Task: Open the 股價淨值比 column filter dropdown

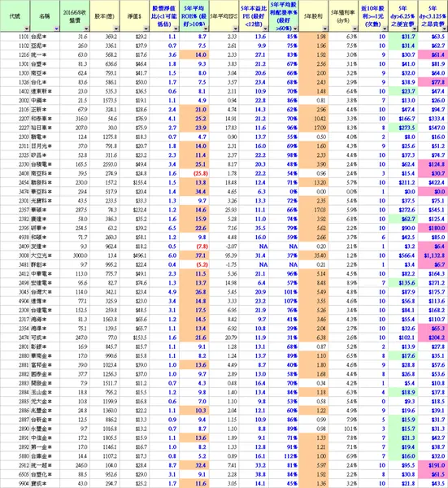Action: 176,29
